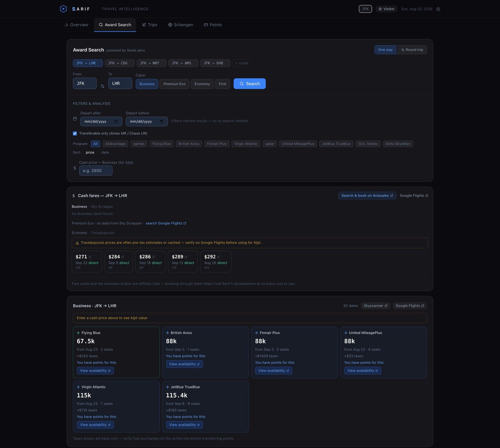Viewport: 500px width, 448px height.
Task: Select Round trip type
Action: [412, 50]
